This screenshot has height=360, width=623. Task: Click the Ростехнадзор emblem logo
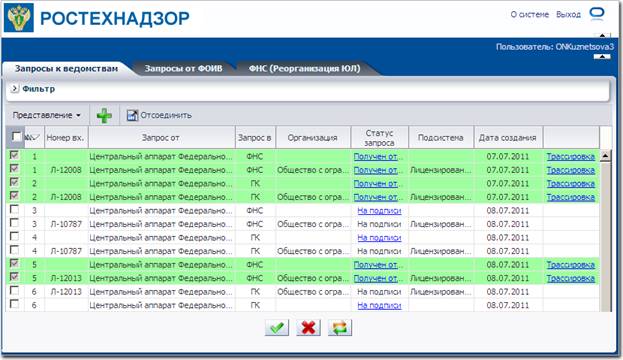(19, 18)
